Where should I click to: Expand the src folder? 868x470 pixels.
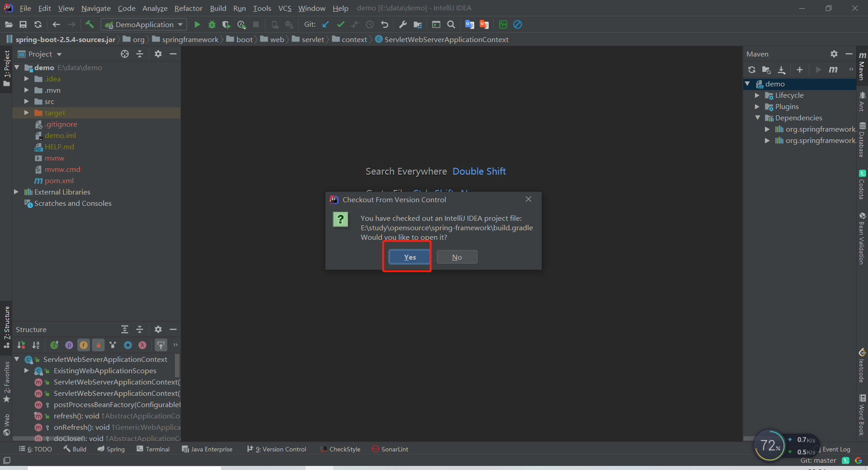coord(26,101)
